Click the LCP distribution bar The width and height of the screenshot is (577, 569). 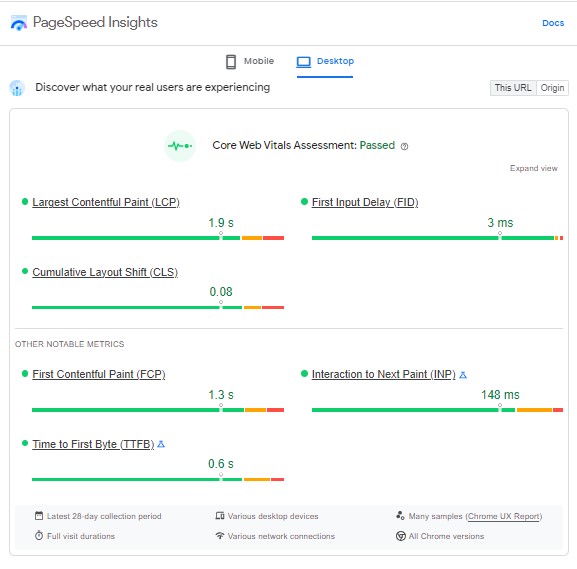pyautogui.click(x=158, y=238)
